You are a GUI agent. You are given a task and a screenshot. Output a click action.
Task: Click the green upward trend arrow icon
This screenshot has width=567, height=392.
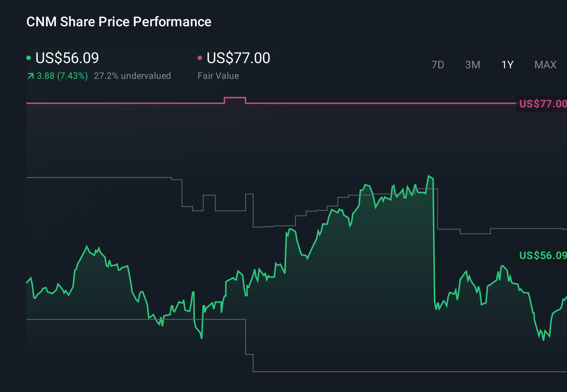point(30,76)
